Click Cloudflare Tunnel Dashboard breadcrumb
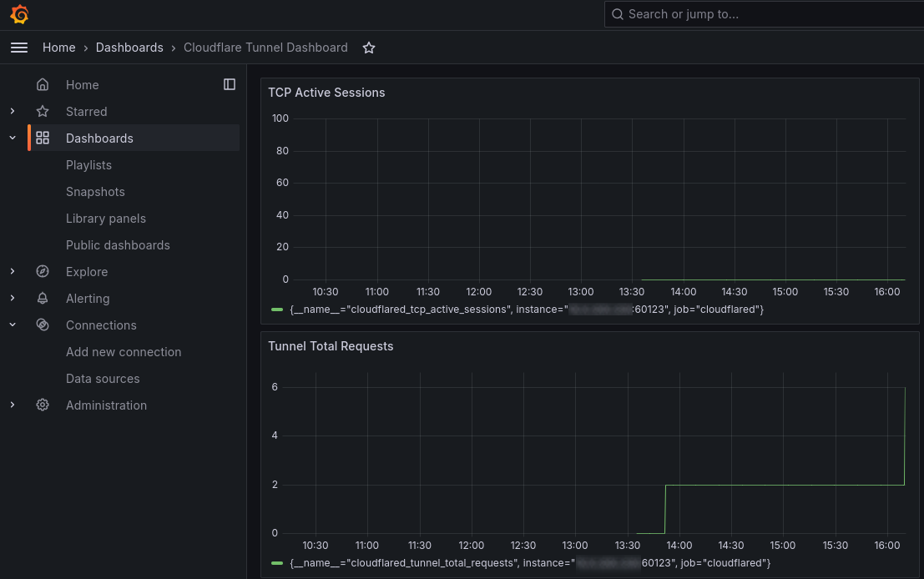 click(x=265, y=48)
